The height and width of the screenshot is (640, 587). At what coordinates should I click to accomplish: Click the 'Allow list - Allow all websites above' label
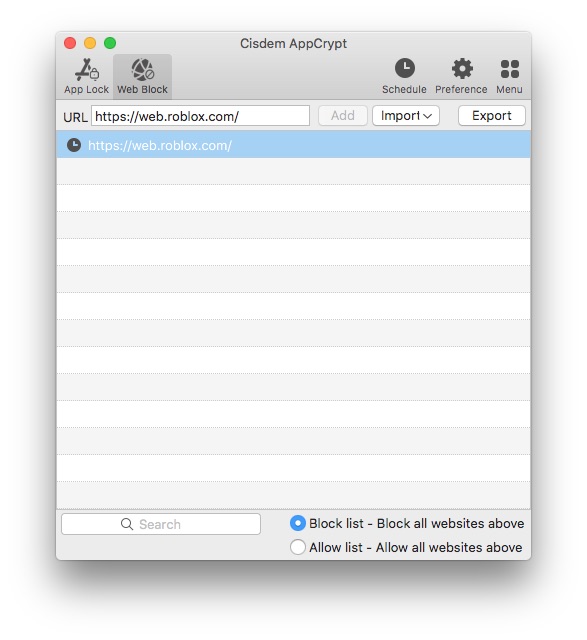(x=416, y=547)
